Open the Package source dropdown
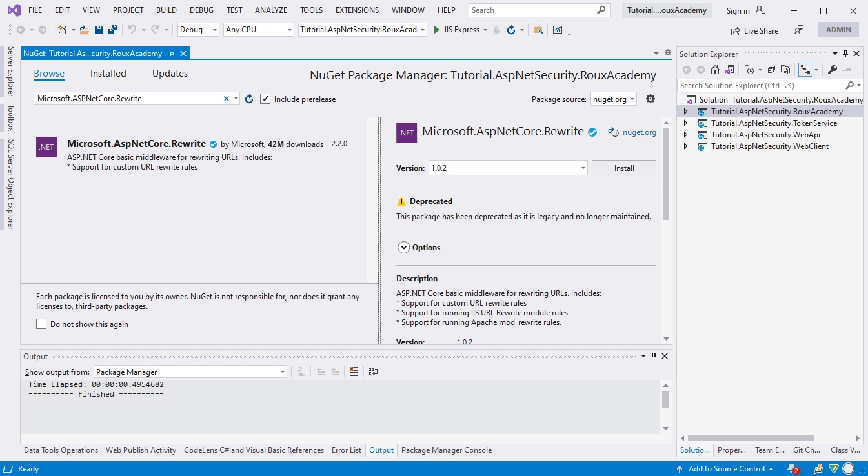This screenshot has height=476, width=868. [x=612, y=99]
